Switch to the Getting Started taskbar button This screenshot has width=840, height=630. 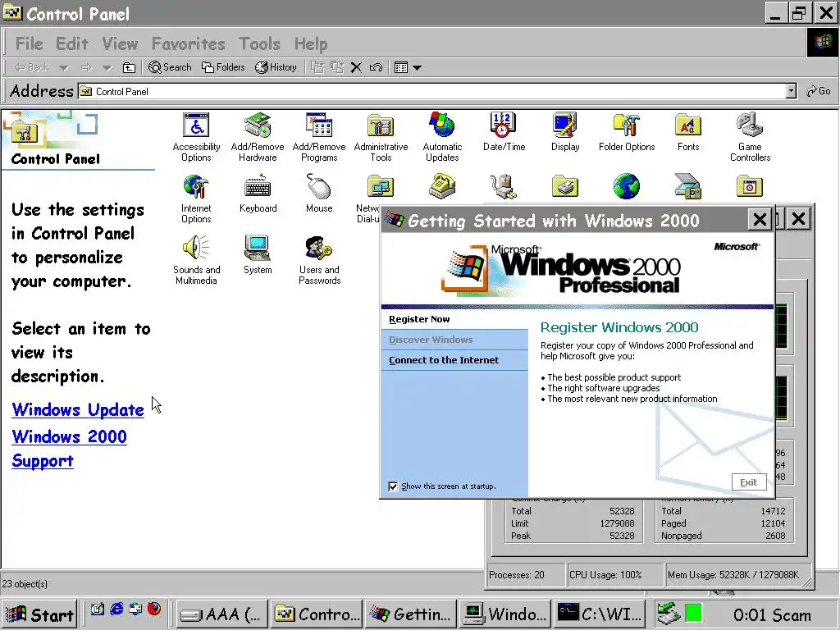(x=411, y=614)
